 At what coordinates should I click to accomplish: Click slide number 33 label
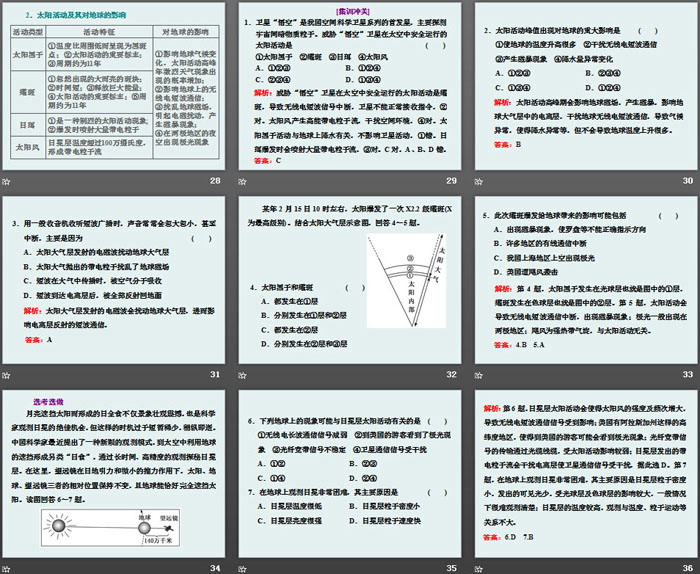[688, 374]
